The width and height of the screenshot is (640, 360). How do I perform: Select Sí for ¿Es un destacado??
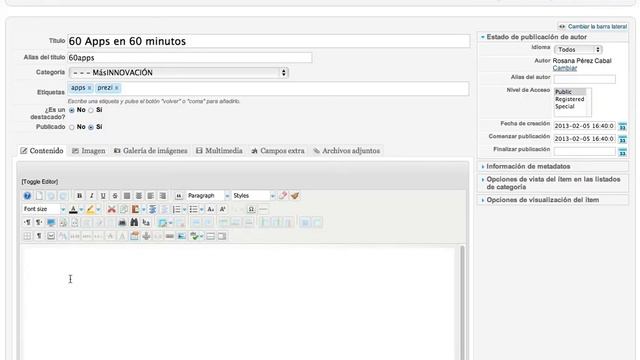[x=91, y=110]
